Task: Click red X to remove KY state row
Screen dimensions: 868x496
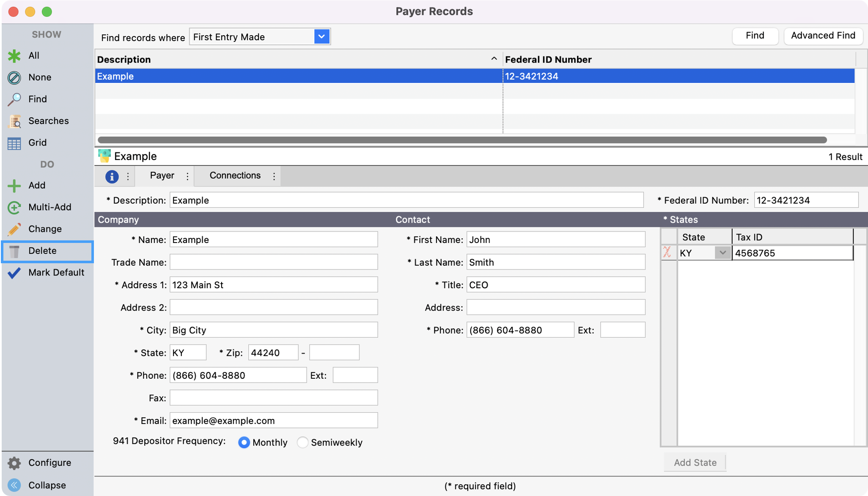Action: pos(667,253)
